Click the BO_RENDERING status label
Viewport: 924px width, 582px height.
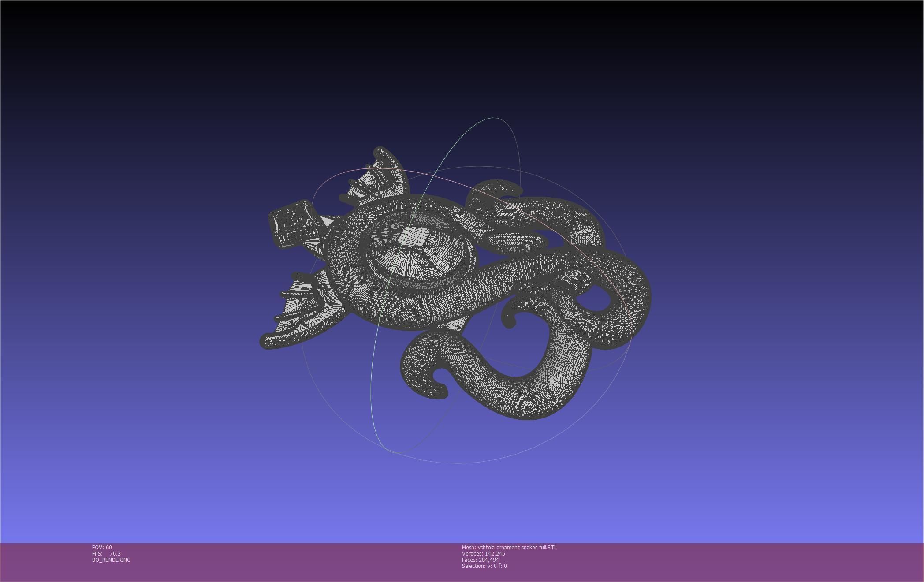click(111, 560)
